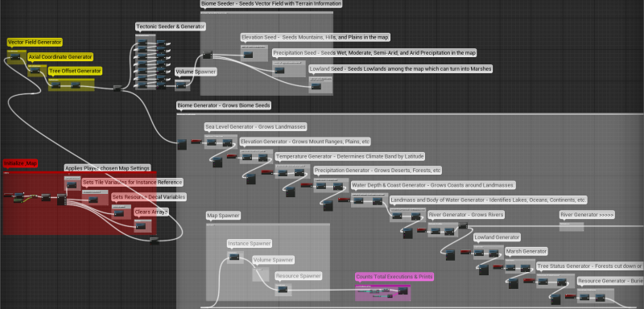
Task: Select the Tectonic Seeder & Generator comment title
Action: 171,27
